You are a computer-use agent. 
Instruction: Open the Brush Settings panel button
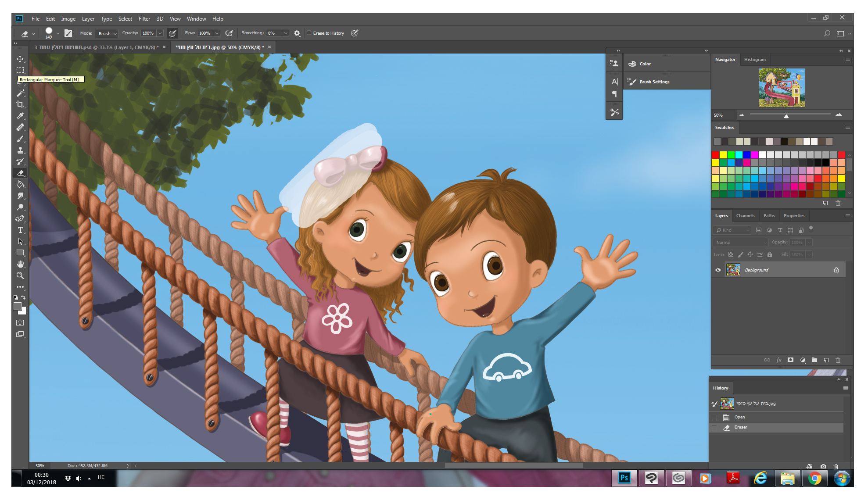tap(654, 82)
